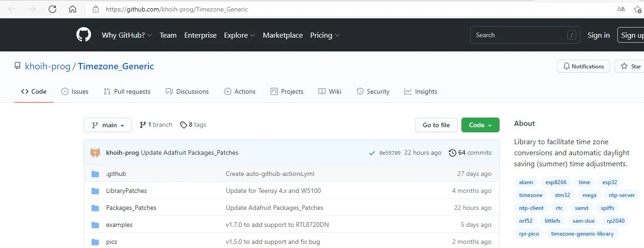Viewport: 644px width, 248px height.
Task: Click the Sign up button
Action: 631,35
